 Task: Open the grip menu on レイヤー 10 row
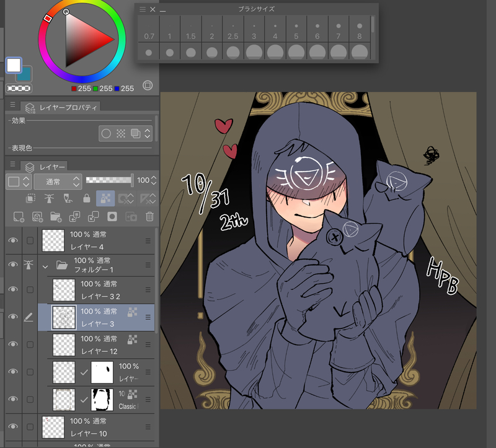coord(148,427)
